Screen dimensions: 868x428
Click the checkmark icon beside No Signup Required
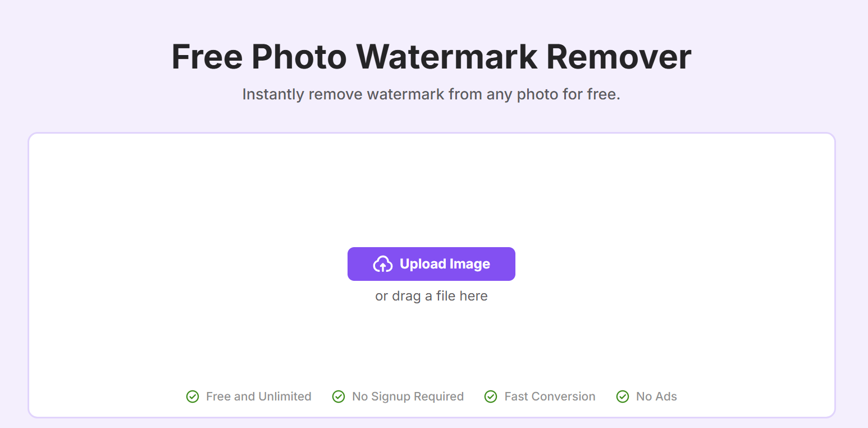coord(339,397)
